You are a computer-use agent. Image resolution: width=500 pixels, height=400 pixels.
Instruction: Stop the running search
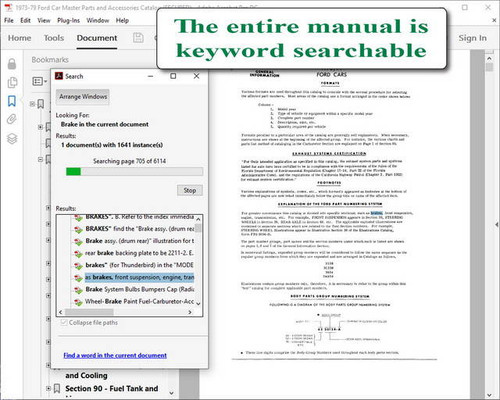tap(190, 190)
